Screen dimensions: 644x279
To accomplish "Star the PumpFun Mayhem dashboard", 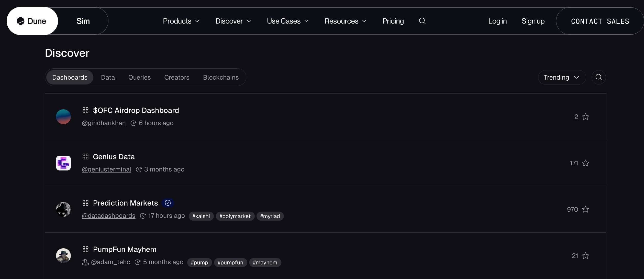I will pos(585,256).
